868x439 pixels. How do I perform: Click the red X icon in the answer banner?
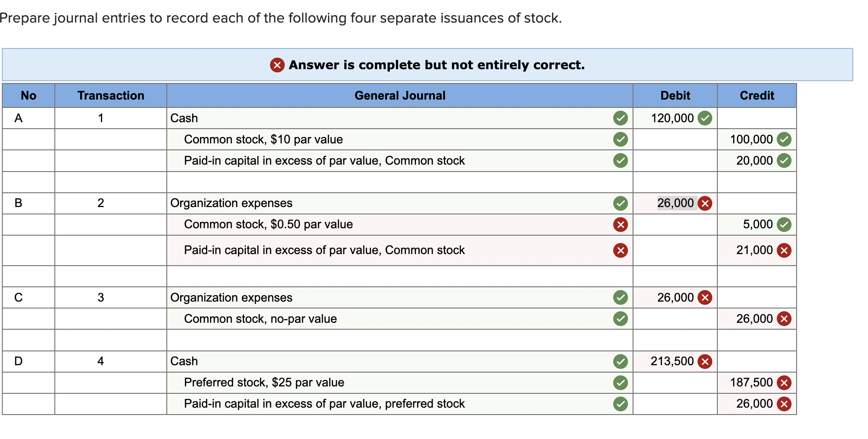pyautogui.click(x=277, y=65)
